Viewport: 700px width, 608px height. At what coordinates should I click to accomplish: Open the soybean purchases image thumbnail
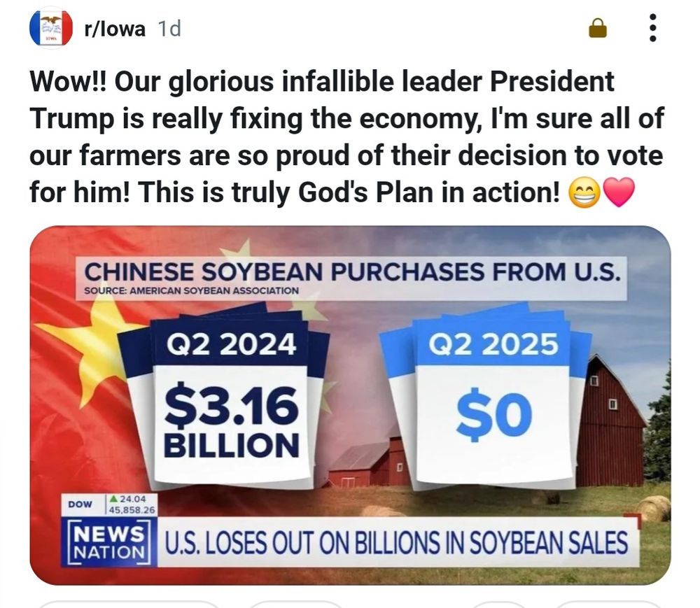(350, 405)
